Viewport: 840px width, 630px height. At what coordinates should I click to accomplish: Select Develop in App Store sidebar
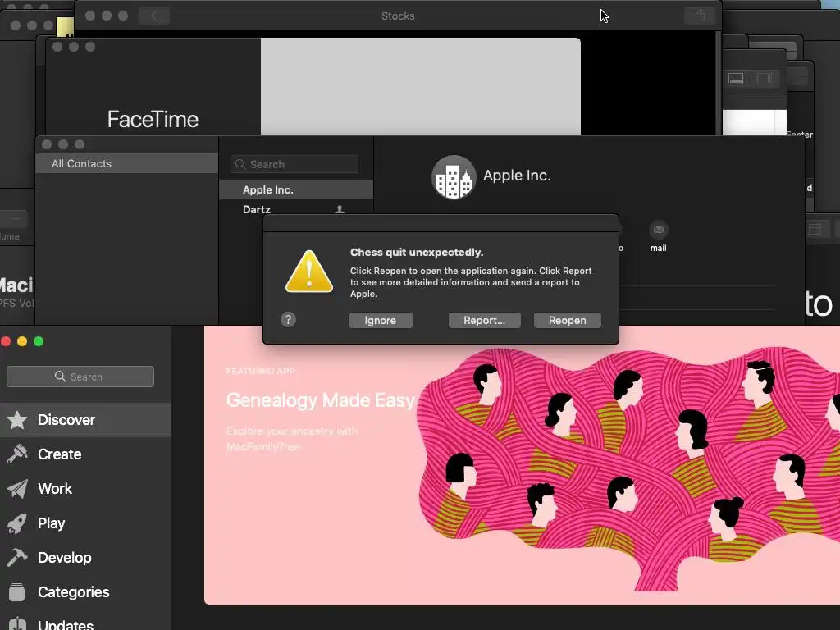[x=85, y=558]
